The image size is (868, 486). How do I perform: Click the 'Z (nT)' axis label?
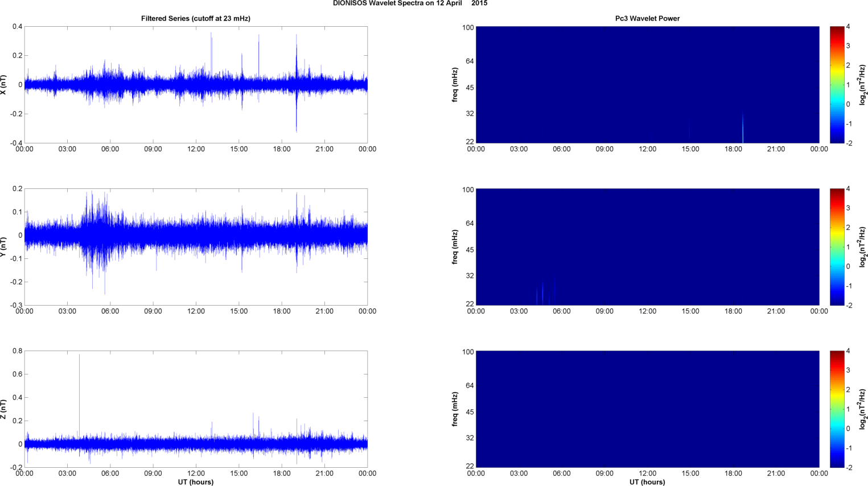[x=3, y=409]
